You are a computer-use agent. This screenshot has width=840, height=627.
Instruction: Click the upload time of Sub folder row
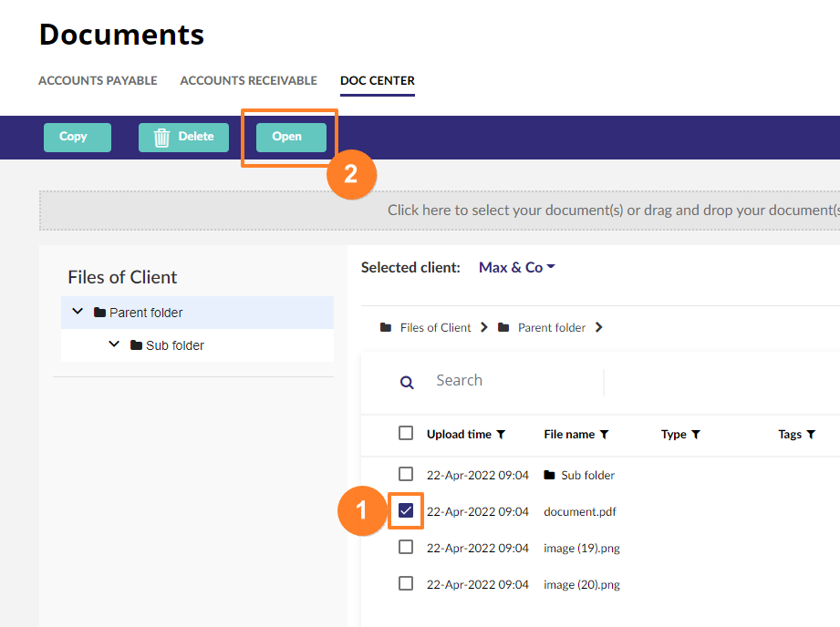478,476
